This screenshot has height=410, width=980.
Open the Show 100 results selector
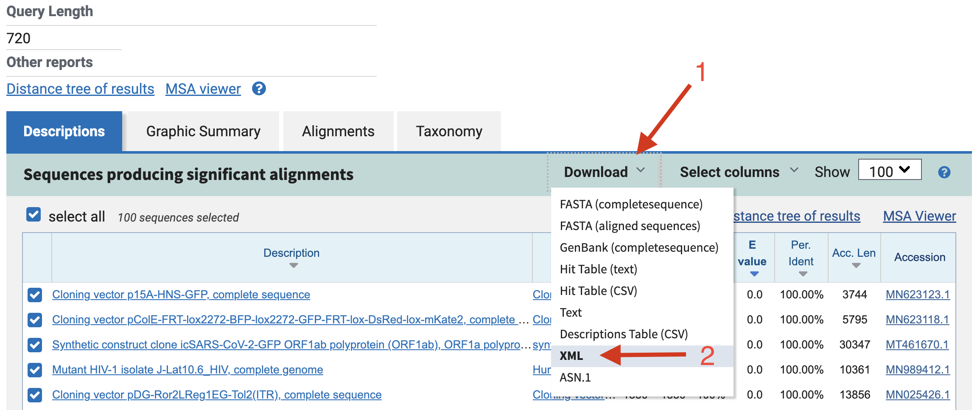click(x=890, y=170)
